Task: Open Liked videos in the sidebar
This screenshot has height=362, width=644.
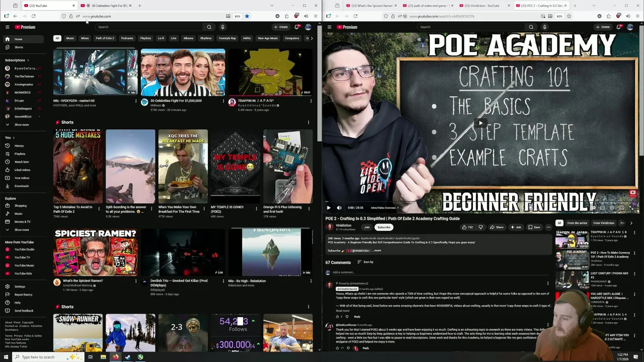Action: pos(22,170)
